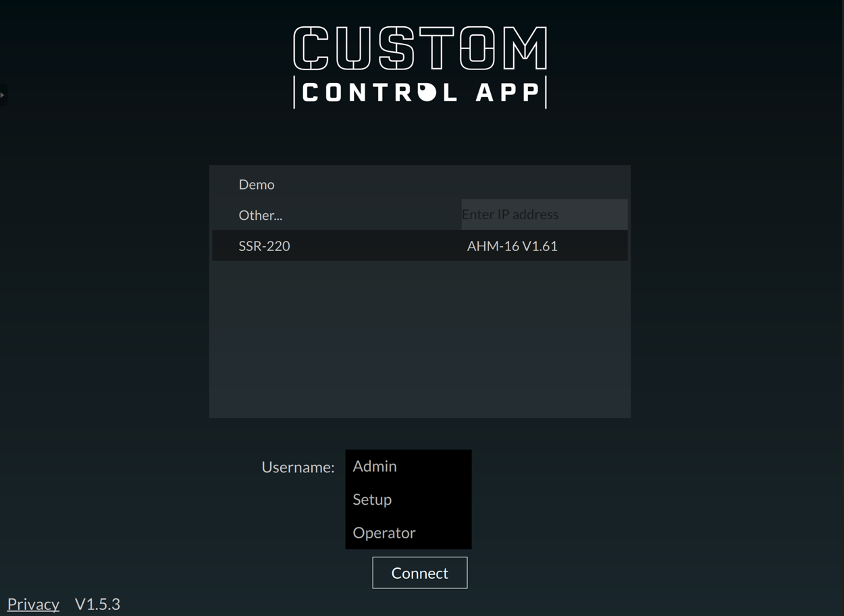Choose Setup from the username list

pyautogui.click(x=372, y=499)
